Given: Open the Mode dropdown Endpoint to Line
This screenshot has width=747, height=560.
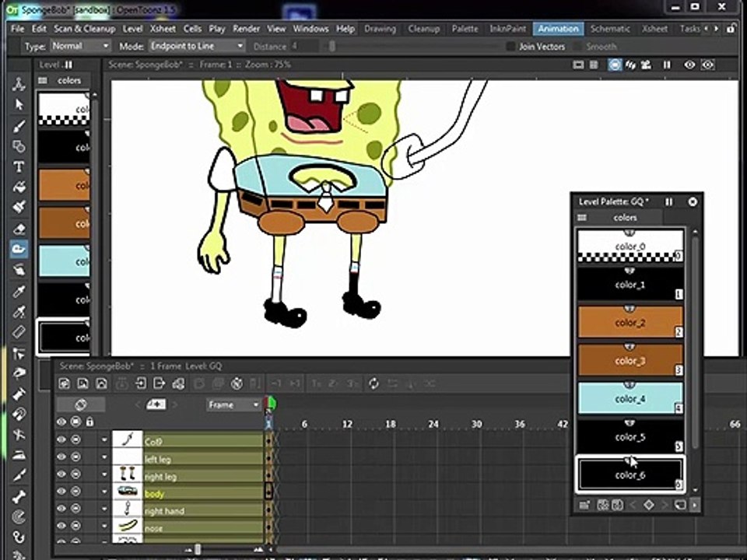Looking at the screenshot, I should 197,46.
